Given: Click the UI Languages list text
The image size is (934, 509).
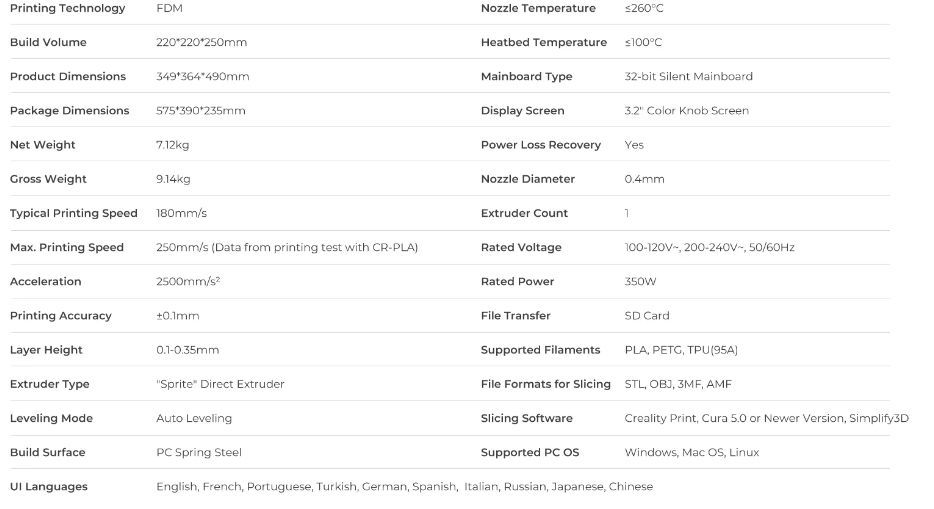Looking at the screenshot, I should click(x=404, y=486).
